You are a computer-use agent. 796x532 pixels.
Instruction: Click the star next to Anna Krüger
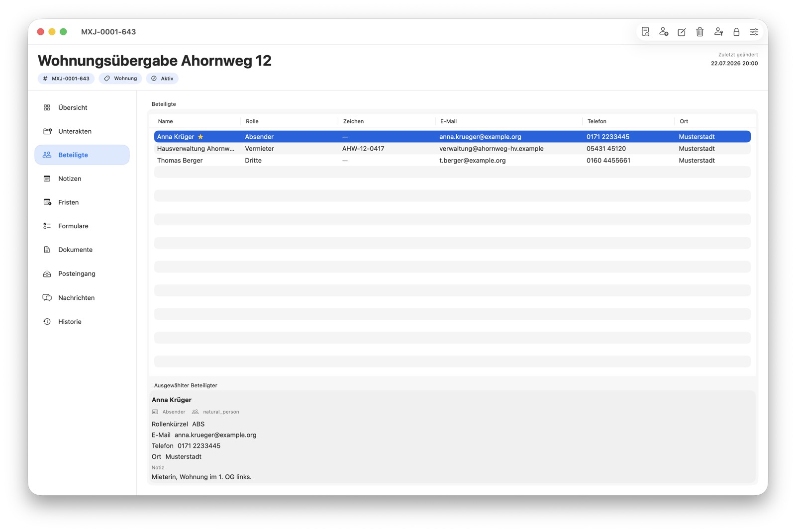click(x=200, y=137)
